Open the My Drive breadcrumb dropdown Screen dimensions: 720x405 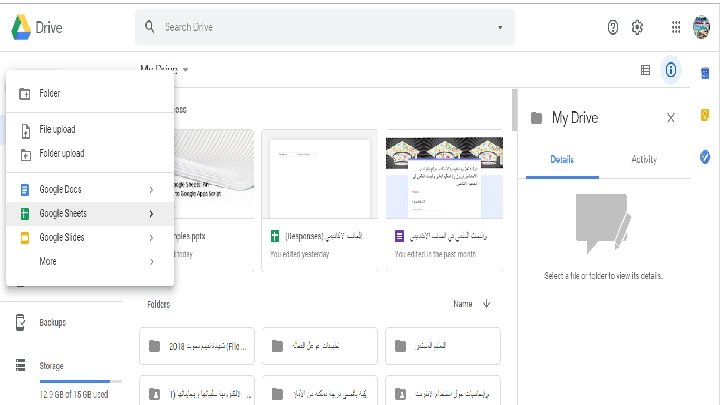pyautogui.click(x=186, y=70)
